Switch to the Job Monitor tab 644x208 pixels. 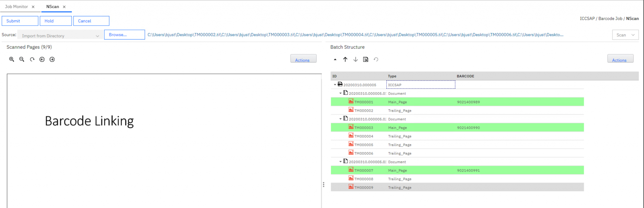coord(16,7)
